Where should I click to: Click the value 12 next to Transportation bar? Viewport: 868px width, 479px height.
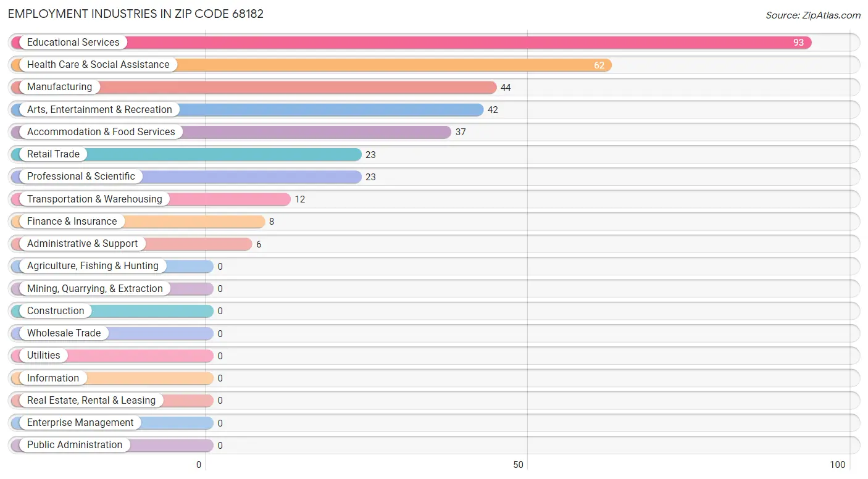pyautogui.click(x=299, y=199)
